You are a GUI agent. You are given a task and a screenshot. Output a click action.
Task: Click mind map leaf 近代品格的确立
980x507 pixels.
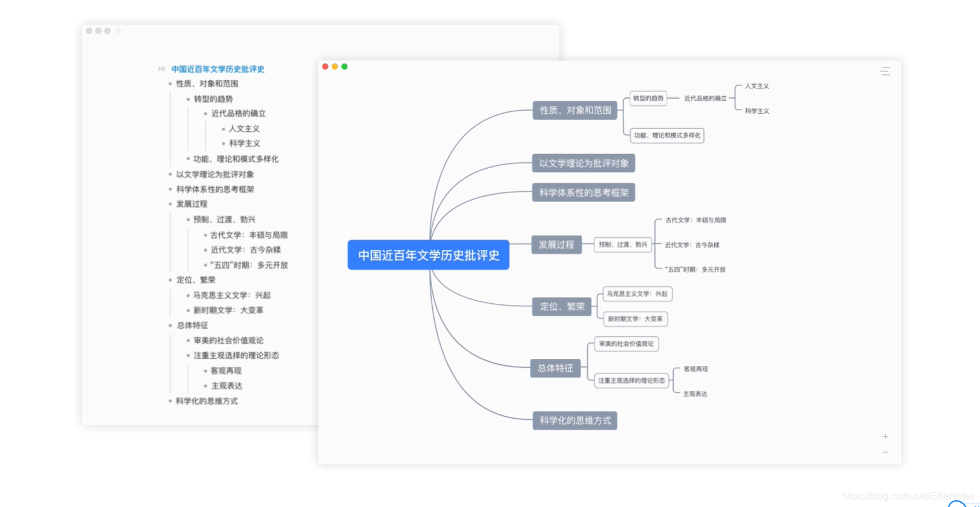coord(705,98)
